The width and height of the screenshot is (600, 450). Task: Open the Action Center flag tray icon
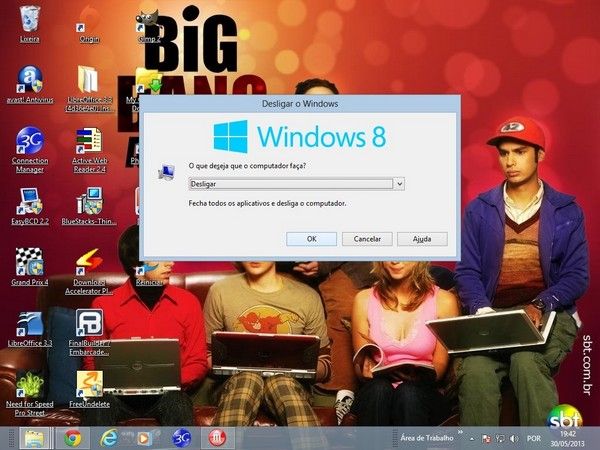tap(486, 439)
